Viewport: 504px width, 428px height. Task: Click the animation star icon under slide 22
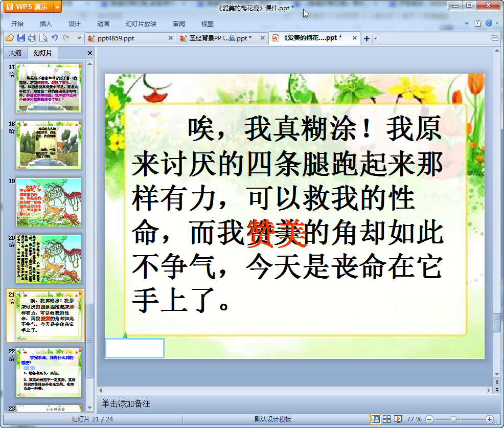12,358
